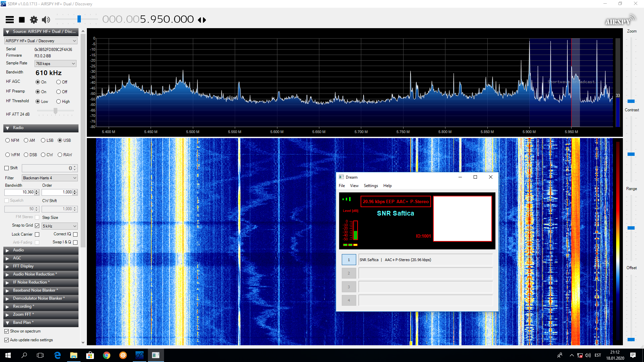
Task: Uncheck Show on spectrum
Action: pos(7,331)
